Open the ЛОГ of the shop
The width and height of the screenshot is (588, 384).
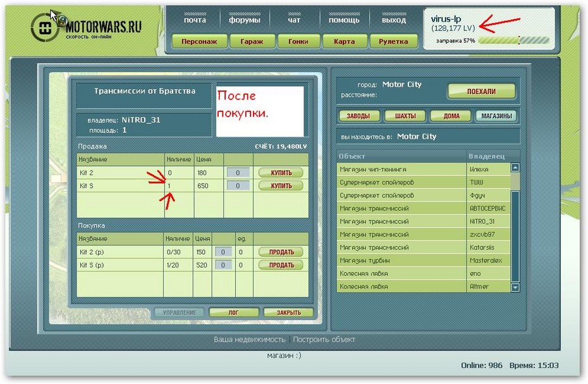pyautogui.click(x=234, y=313)
